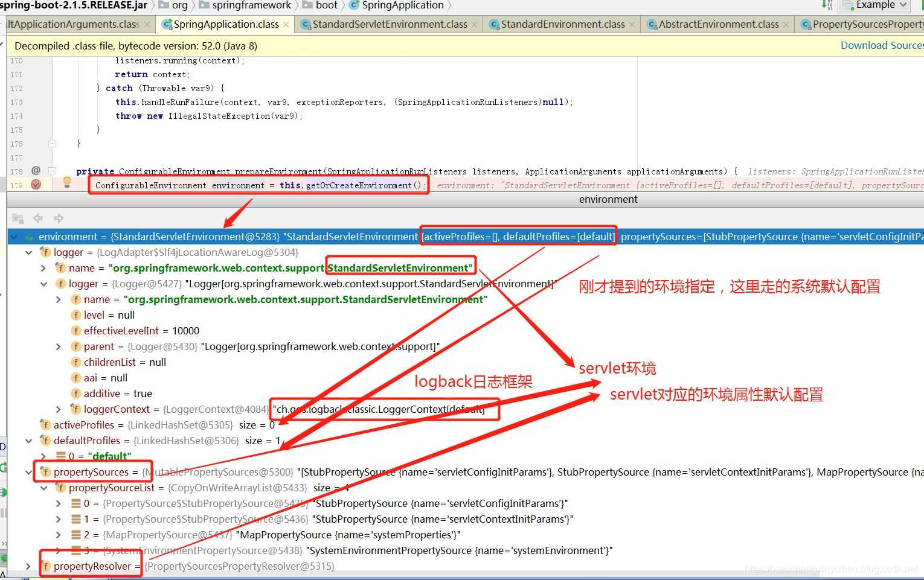Click the lightbulb intention icon on line 179
The height and width of the screenshot is (580, 924).
(x=67, y=182)
